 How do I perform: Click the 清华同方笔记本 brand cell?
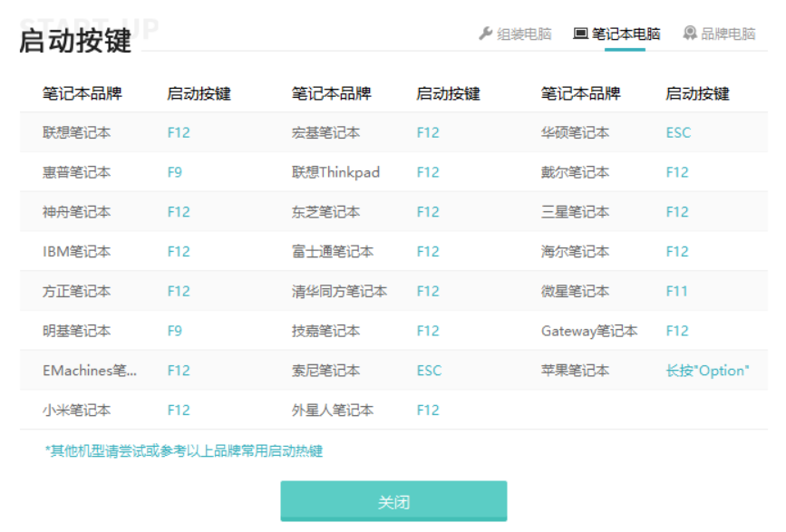339,291
